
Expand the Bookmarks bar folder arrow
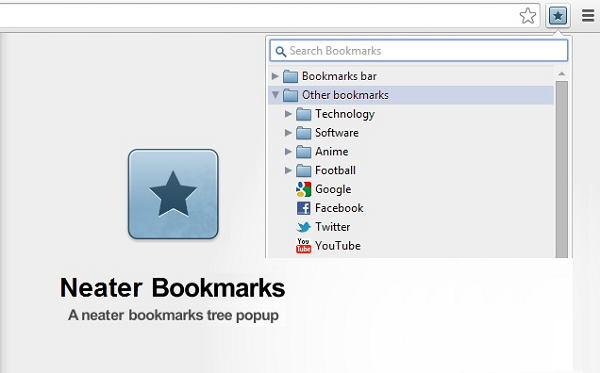[x=275, y=76]
